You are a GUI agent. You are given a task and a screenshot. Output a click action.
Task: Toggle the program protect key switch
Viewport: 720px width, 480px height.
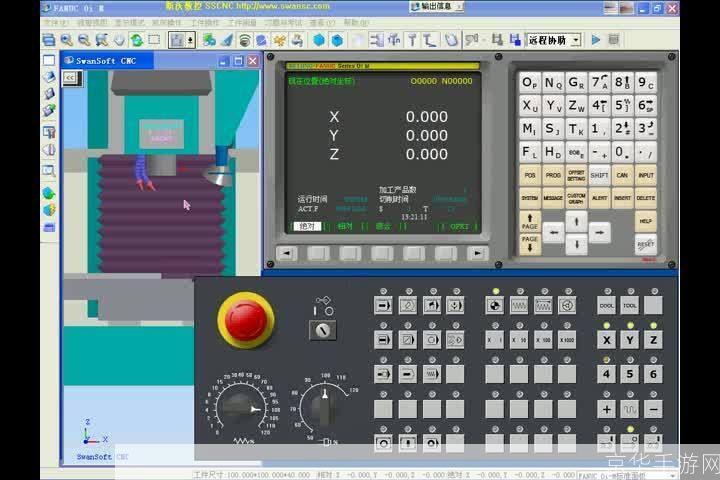click(x=323, y=330)
